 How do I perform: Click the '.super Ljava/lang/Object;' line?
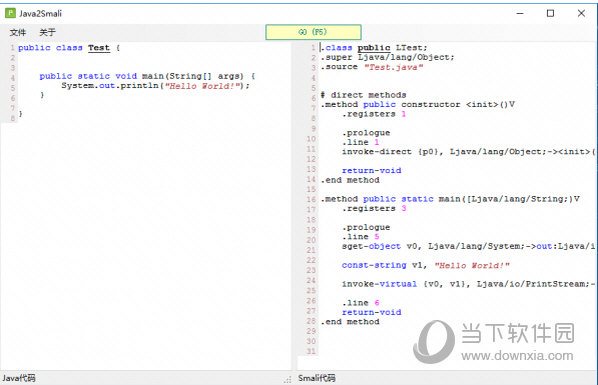[387, 57]
